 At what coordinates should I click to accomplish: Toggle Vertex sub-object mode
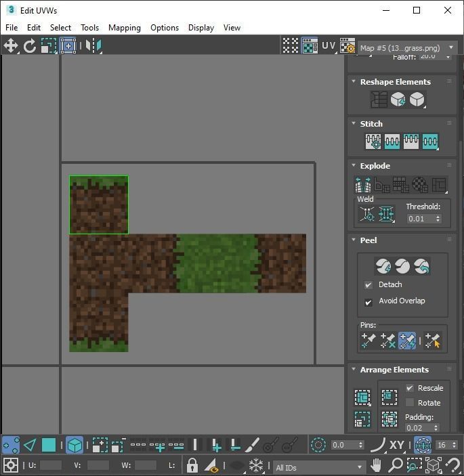point(11,445)
